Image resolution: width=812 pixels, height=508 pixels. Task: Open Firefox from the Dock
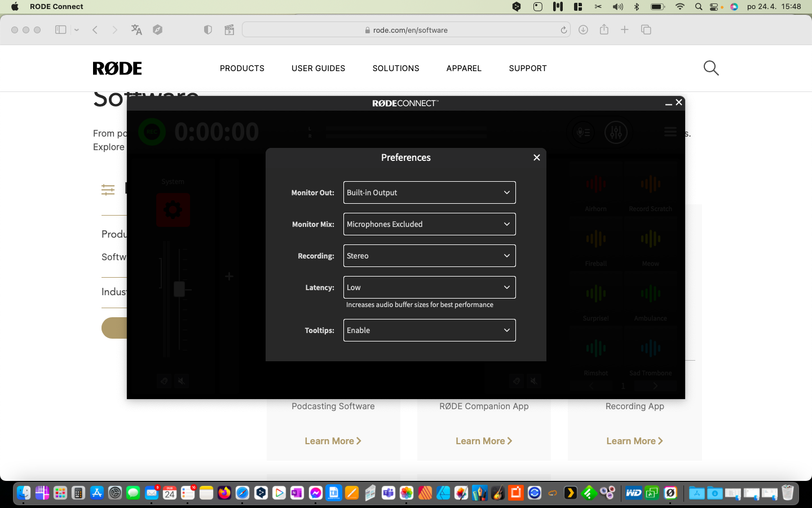pos(224,493)
